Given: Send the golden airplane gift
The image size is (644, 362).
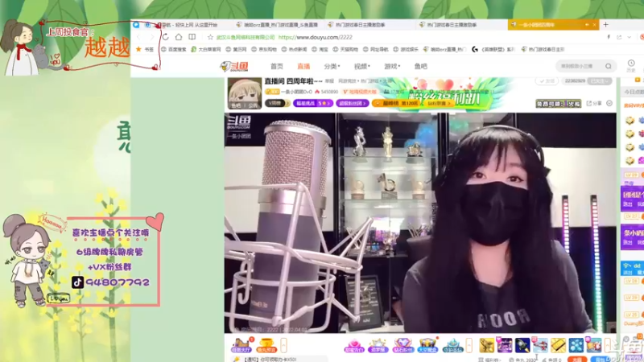Looking at the screenshot, I should (x=487, y=345).
